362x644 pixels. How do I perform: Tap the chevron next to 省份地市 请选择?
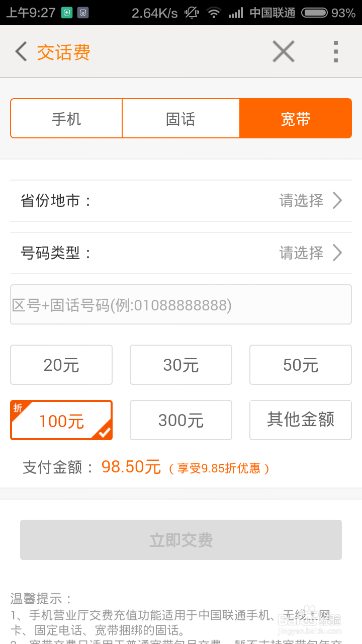click(x=337, y=201)
